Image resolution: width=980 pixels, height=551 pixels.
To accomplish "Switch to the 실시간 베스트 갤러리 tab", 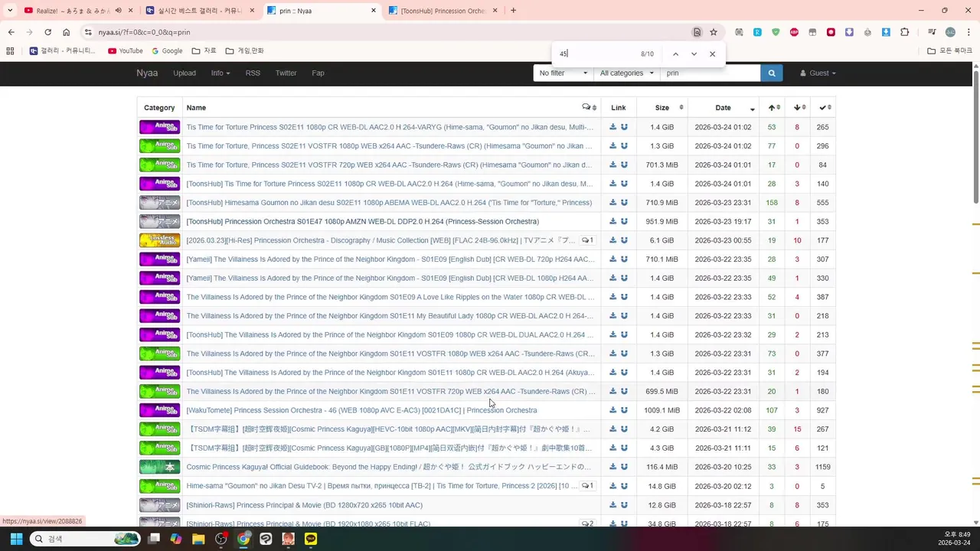I will tap(201, 11).
